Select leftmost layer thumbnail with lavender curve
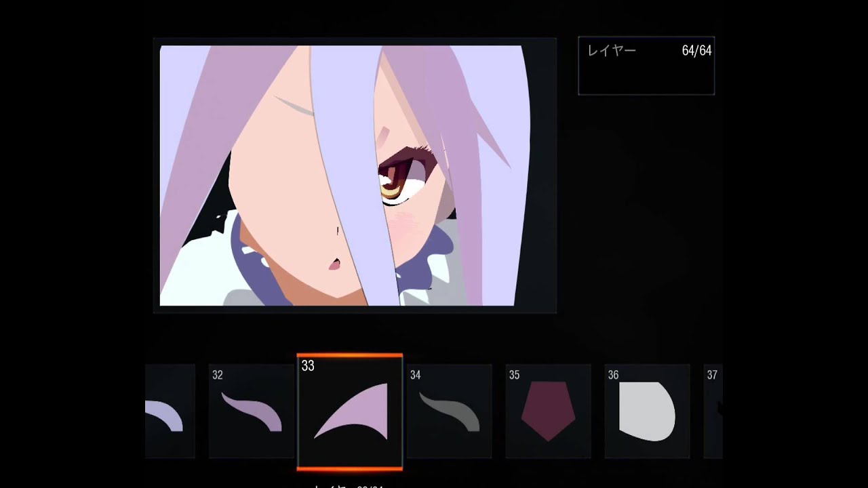The height and width of the screenshot is (488, 868). tap(170, 411)
